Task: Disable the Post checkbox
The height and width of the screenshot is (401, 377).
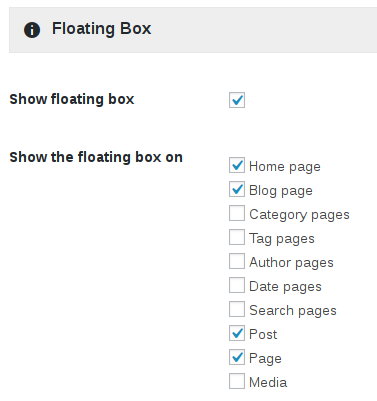Action: 237,333
